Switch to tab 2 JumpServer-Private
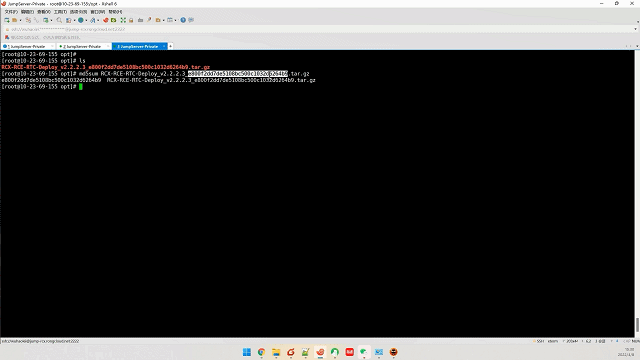 pos(83,46)
